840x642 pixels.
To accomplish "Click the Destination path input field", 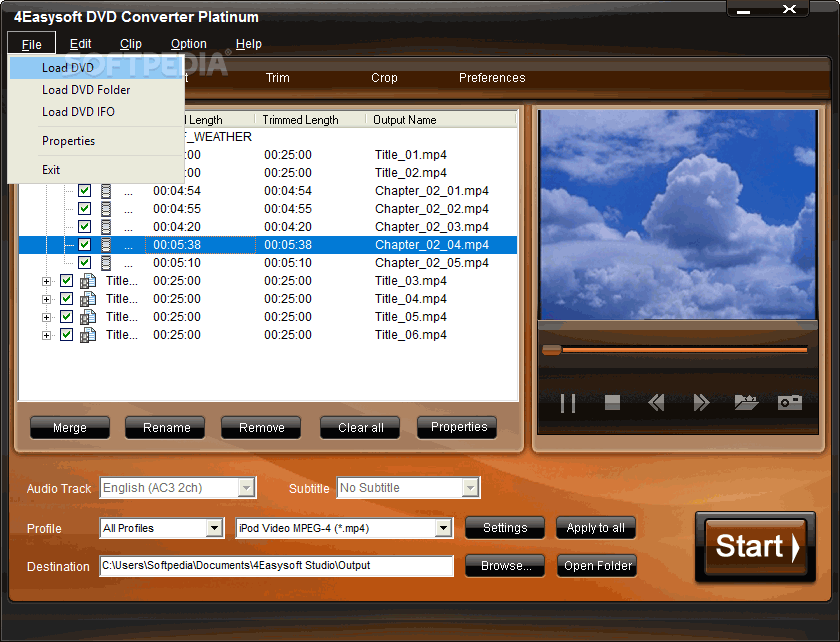I will 276,566.
